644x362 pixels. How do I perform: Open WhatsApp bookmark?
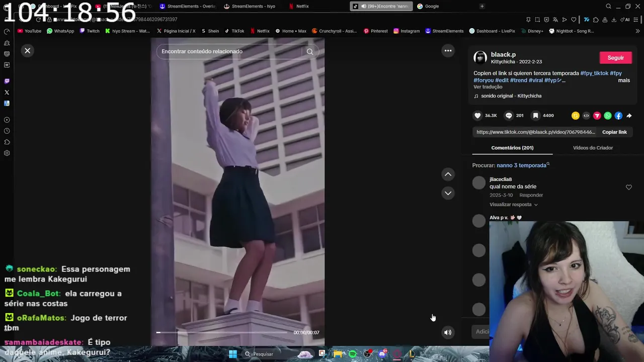click(60, 31)
